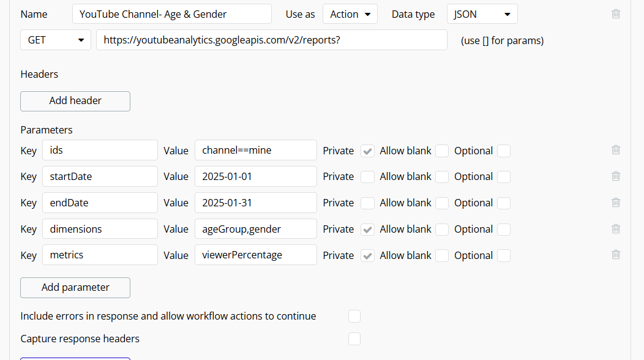Delete the endDate parameter row
Image resolution: width=644 pixels, height=360 pixels.
(x=616, y=203)
